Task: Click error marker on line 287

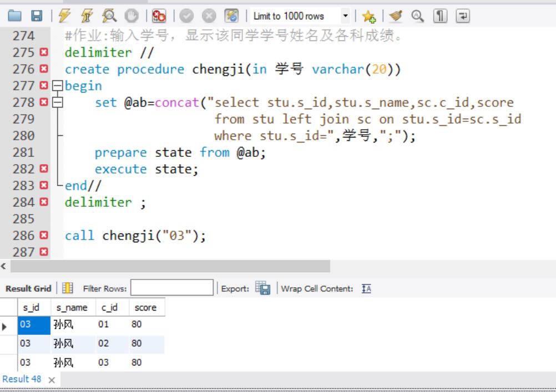Action: coord(44,252)
